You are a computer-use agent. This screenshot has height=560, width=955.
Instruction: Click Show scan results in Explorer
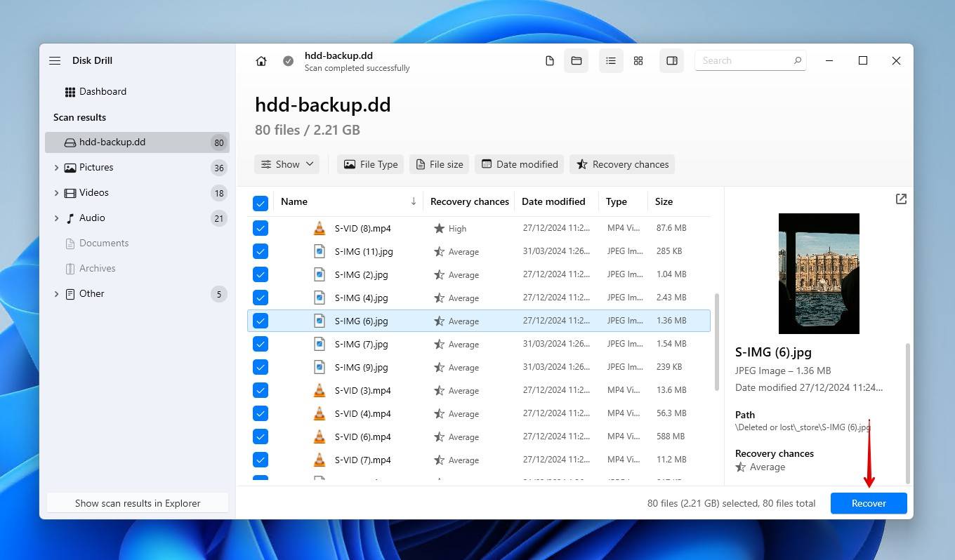[138, 503]
